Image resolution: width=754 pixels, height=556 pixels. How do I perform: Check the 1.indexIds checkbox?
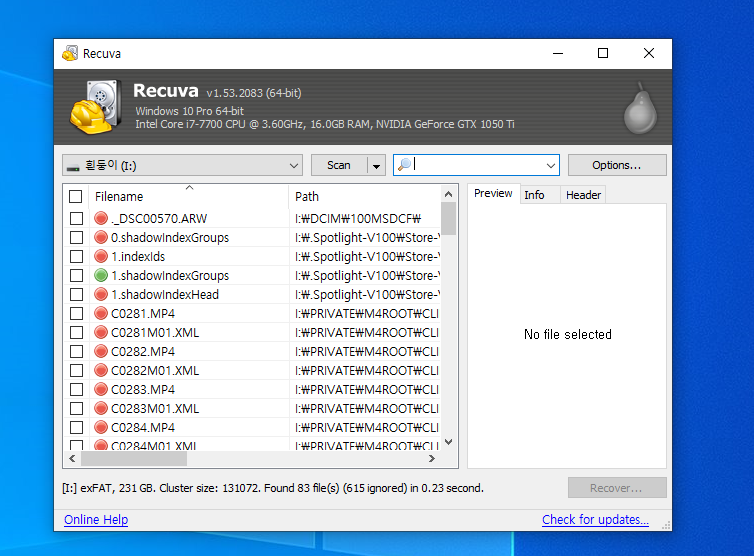76,256
